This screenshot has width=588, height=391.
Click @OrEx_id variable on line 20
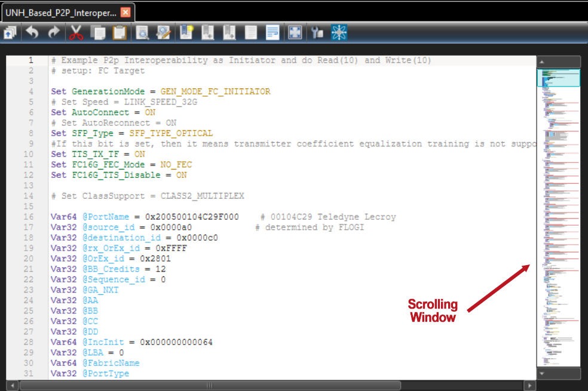[x=103, y=259]
